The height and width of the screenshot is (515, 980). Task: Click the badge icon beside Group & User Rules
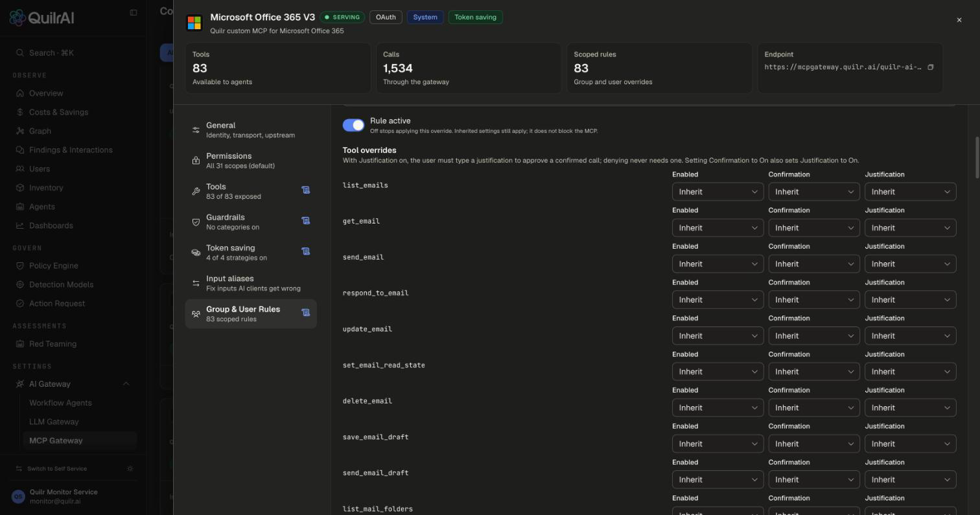305,313
